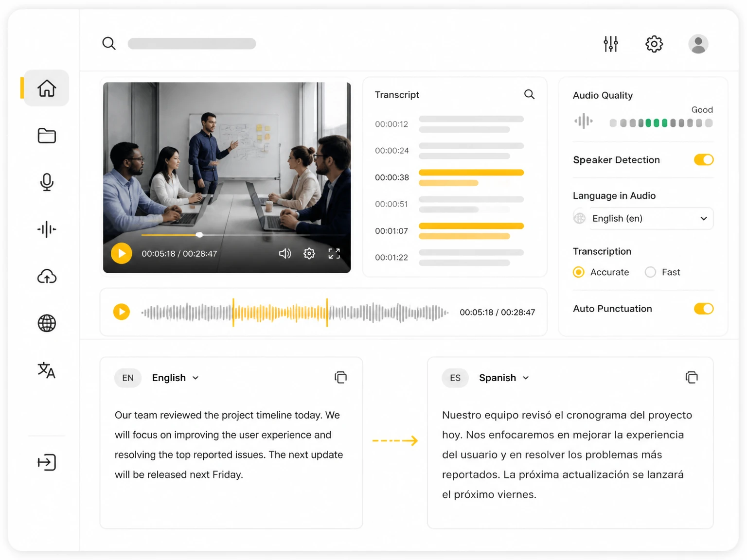Mute the video with the speaker icon

point(285,253)
